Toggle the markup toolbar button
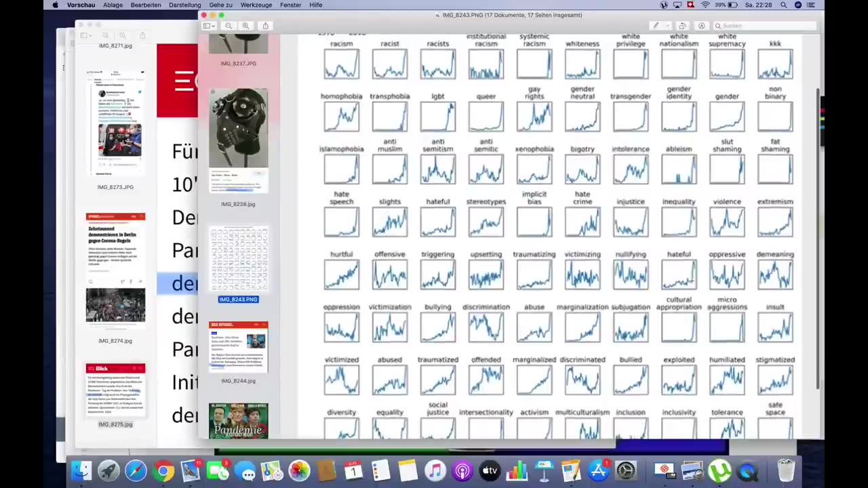Screen dimensions: 868x488 701,26
